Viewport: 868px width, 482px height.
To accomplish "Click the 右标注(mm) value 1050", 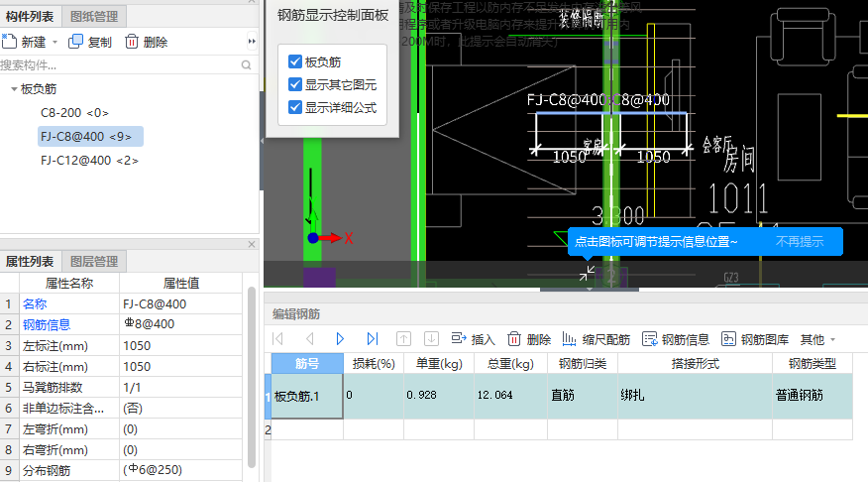I will tap(181, 367).
